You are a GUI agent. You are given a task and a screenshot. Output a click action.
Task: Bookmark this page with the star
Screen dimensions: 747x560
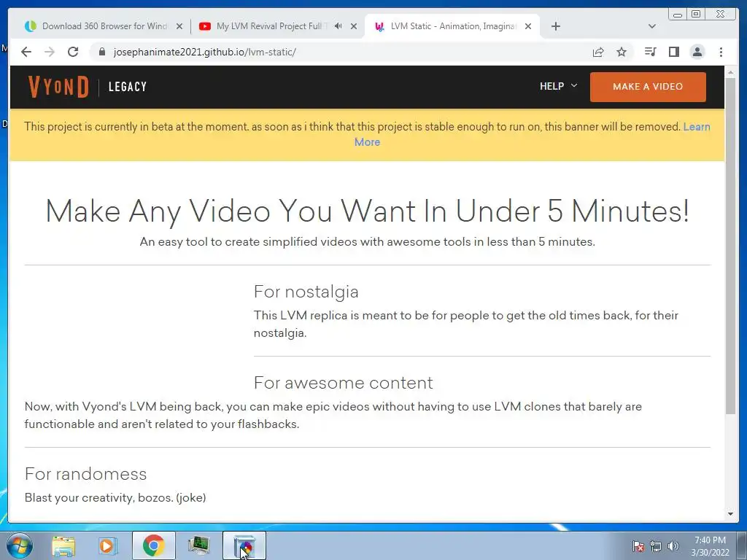pyautogui.click(x=622, y=52)
